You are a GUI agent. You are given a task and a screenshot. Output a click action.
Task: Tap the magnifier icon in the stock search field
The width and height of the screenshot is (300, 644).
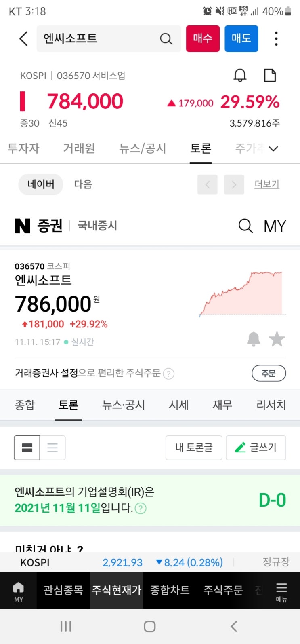click(x=166, y=39)
